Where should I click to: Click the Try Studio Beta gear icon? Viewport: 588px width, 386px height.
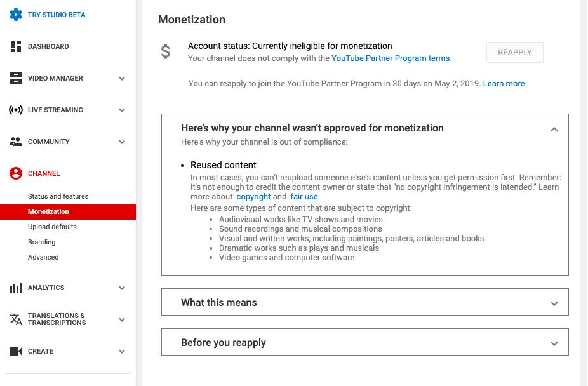click(16, 15)
